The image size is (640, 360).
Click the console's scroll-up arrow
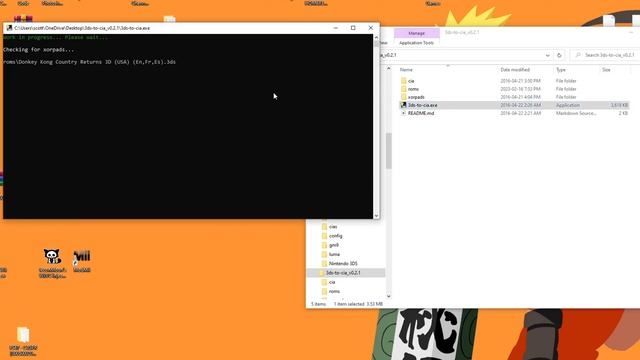point(376,37)
